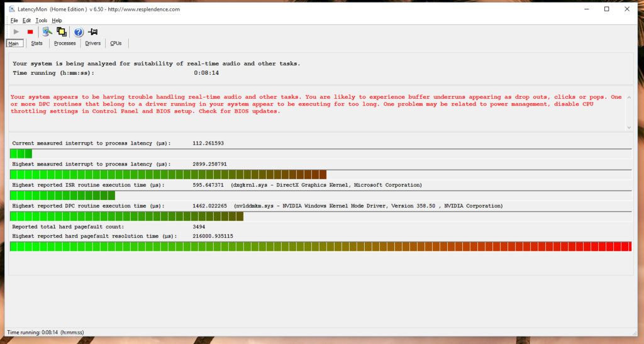644x344 pixels.
Task: Open the File menu
Action: point(14,21)
